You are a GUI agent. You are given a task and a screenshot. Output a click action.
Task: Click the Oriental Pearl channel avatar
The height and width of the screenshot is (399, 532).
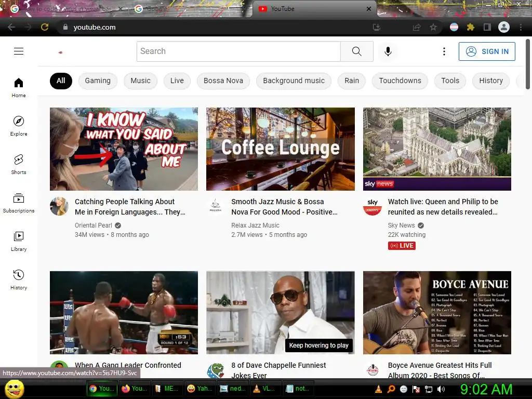coord(59,206)
